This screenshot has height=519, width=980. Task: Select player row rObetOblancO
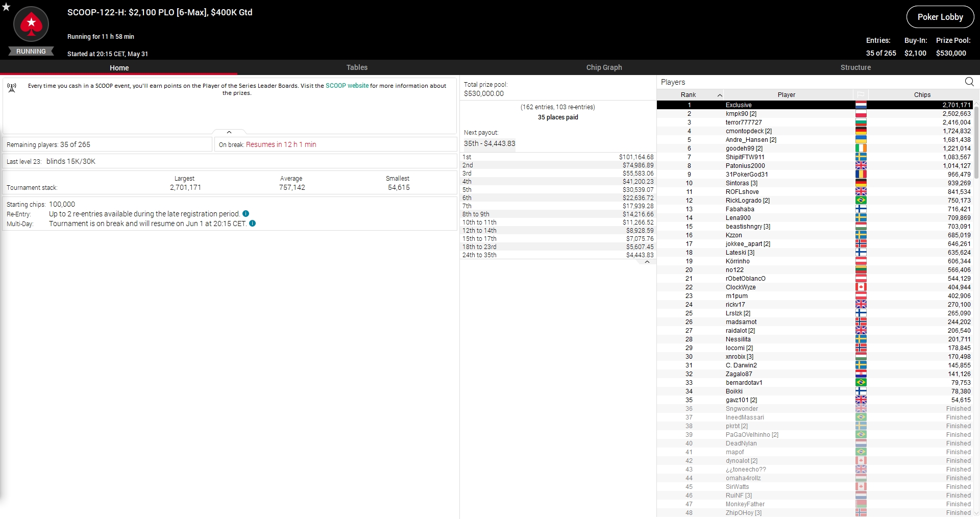point(815,279)
